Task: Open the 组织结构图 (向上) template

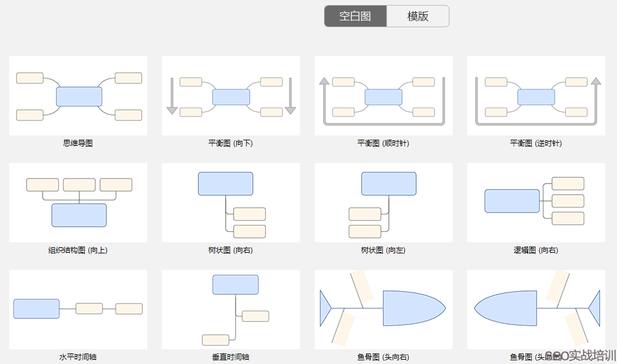Action: (78, 202)
